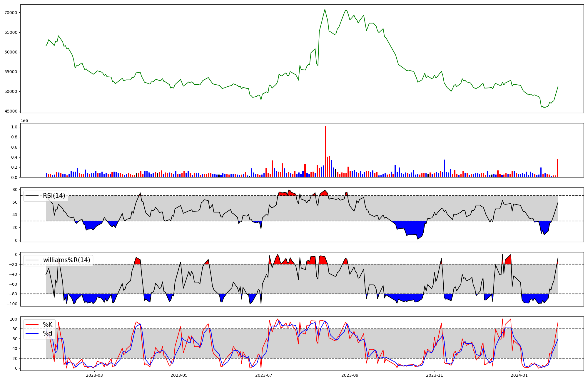
Task: Click the williams%R(14) legend text
Action: pos(66,260)
